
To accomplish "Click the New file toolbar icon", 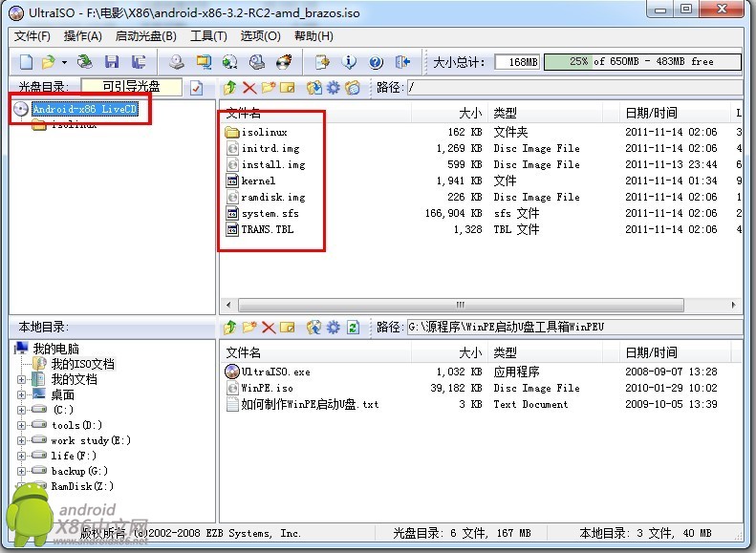I will point(26,62).
